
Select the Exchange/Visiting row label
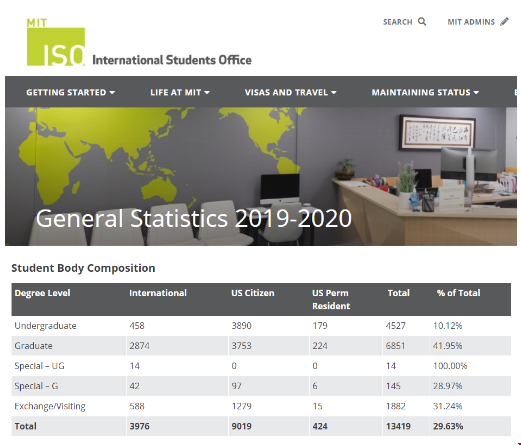[x=50, y=406]
